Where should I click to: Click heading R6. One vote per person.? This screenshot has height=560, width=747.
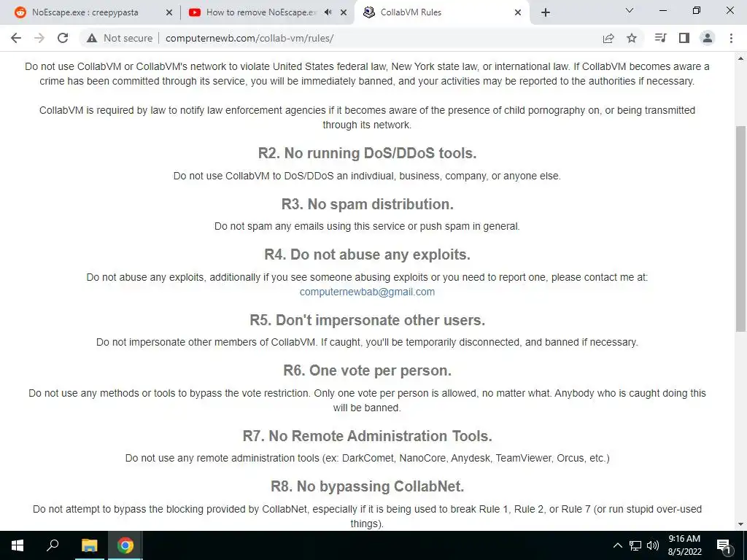368,370
